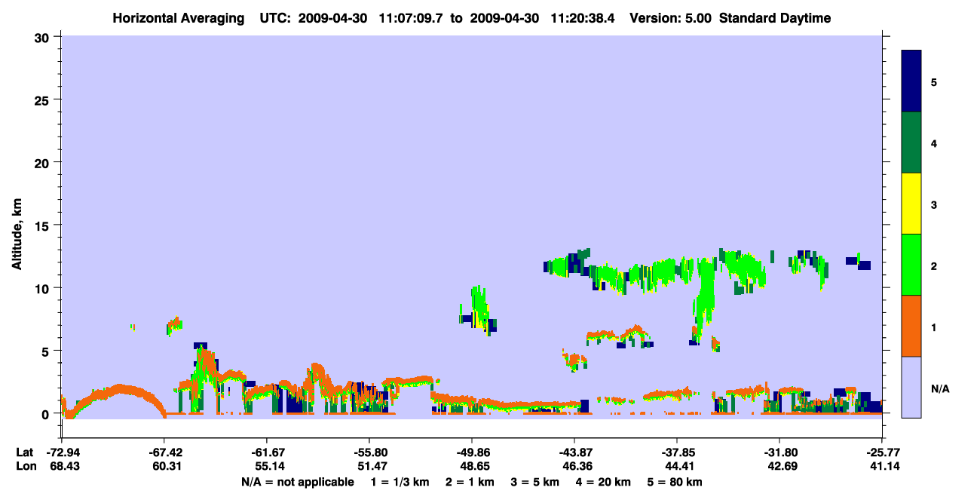Click latitude value -55.80

click(x=369, y=452)
